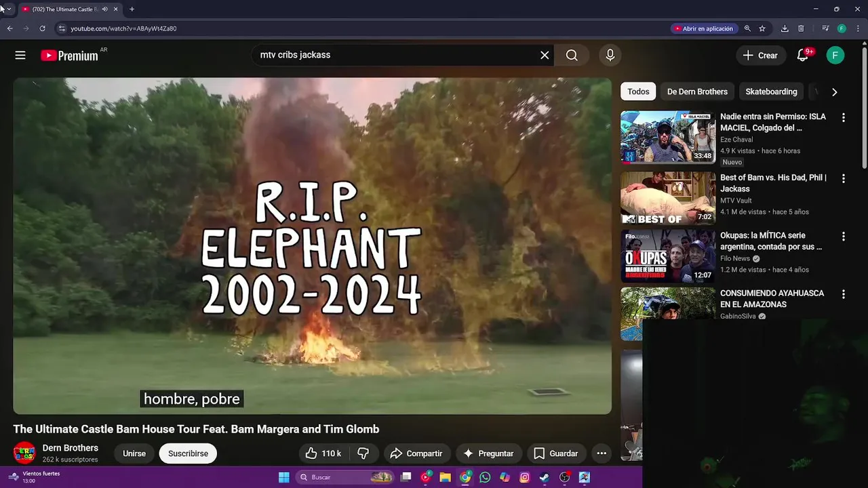Select the Todos filter chip

point(638,91)
